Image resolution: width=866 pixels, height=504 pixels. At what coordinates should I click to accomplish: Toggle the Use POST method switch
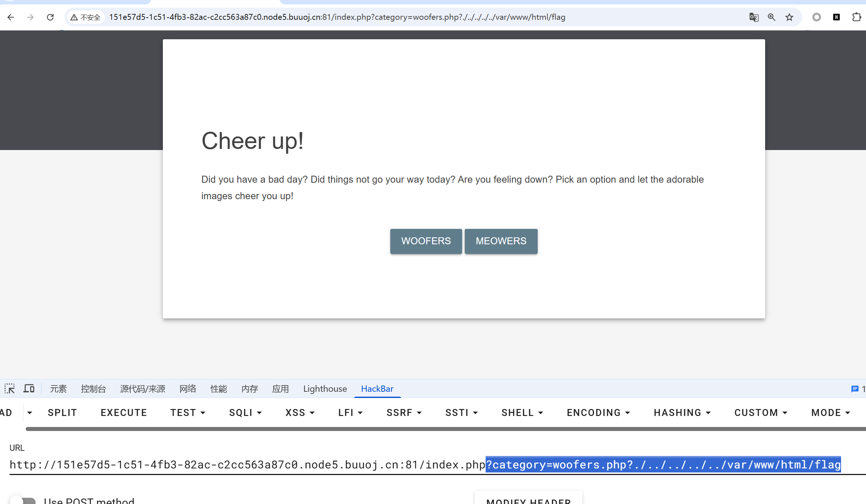coord(23,501)
